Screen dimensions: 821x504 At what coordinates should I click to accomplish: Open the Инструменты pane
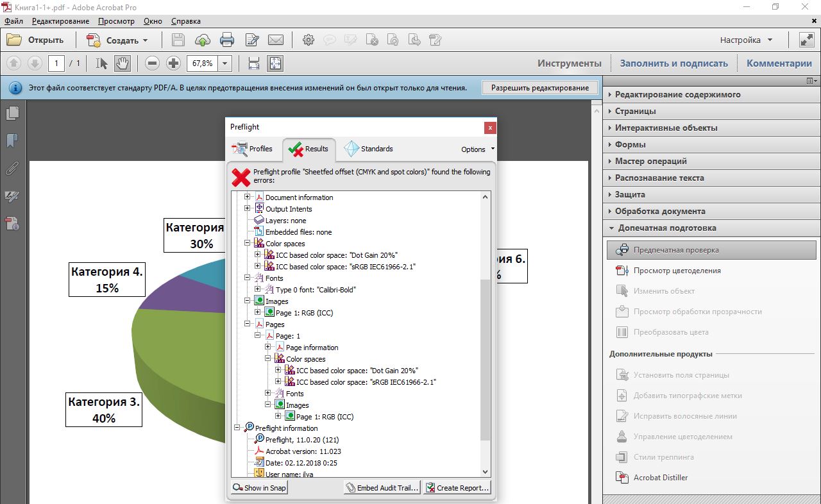tap(570, 63)
